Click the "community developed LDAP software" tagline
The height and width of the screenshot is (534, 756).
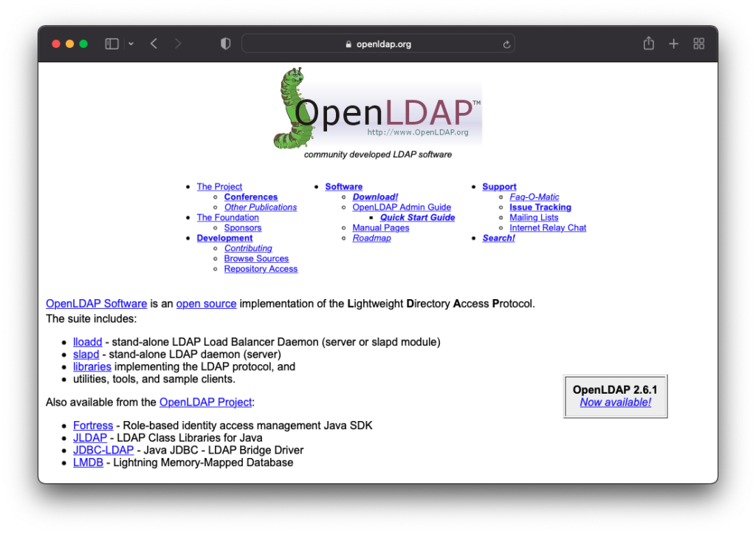pos(378,154)
